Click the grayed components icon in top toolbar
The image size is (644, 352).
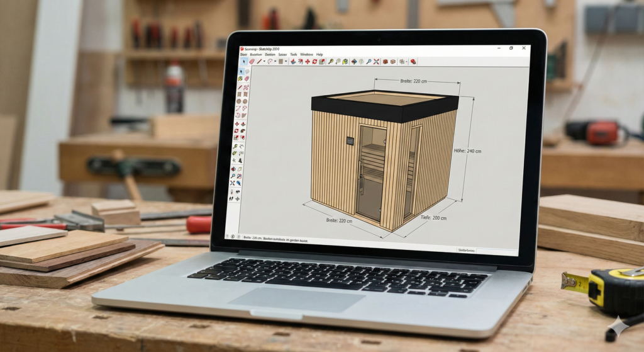point(402,62)
